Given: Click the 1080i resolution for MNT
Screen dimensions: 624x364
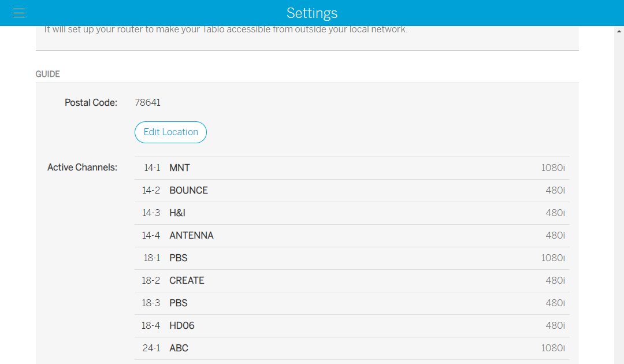Looking at the screenshot, I should [553, 168].
